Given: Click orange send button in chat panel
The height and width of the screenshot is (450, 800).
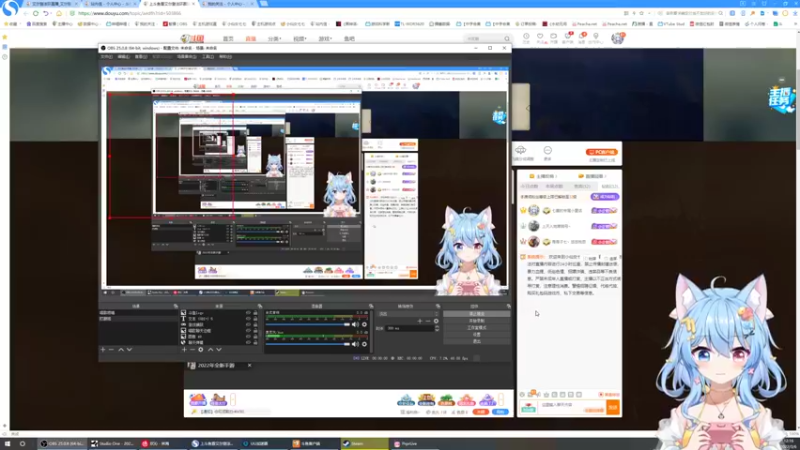Looking at the screenshot, I should point(613,407).
